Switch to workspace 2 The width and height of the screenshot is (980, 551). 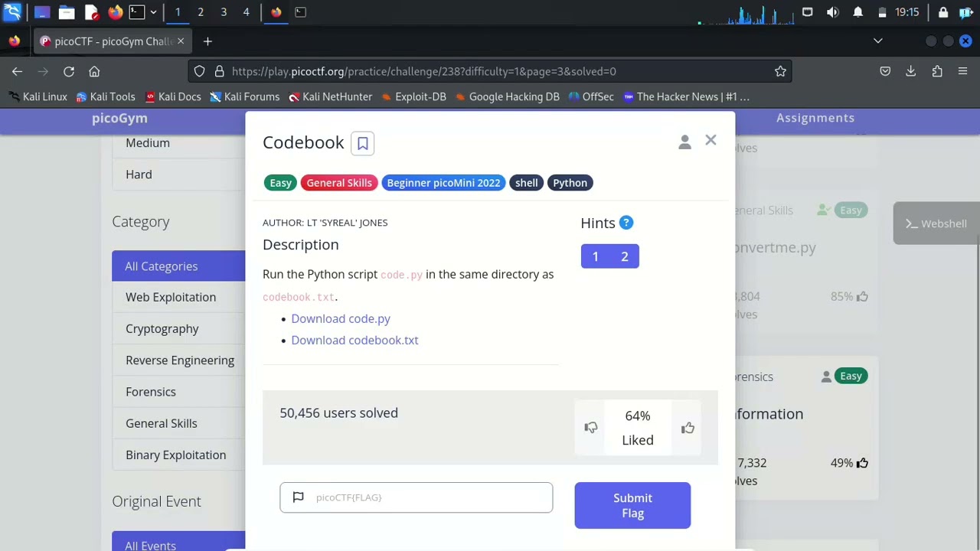(x=201, y=12)
